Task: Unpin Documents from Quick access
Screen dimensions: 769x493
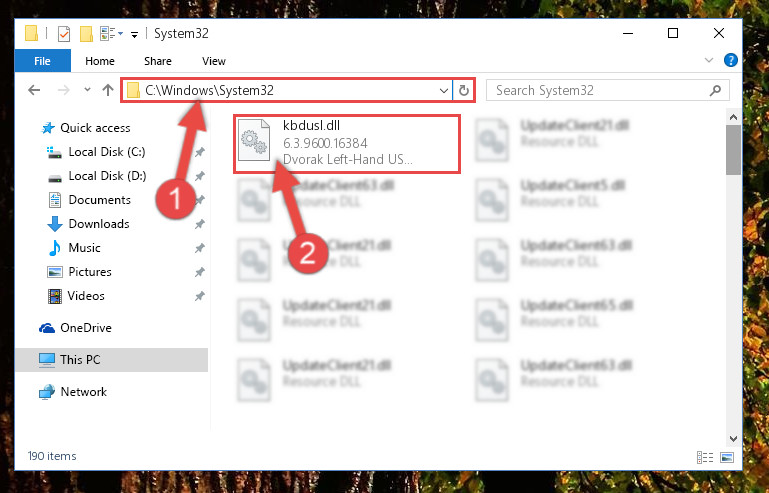Action: [199, 200]
